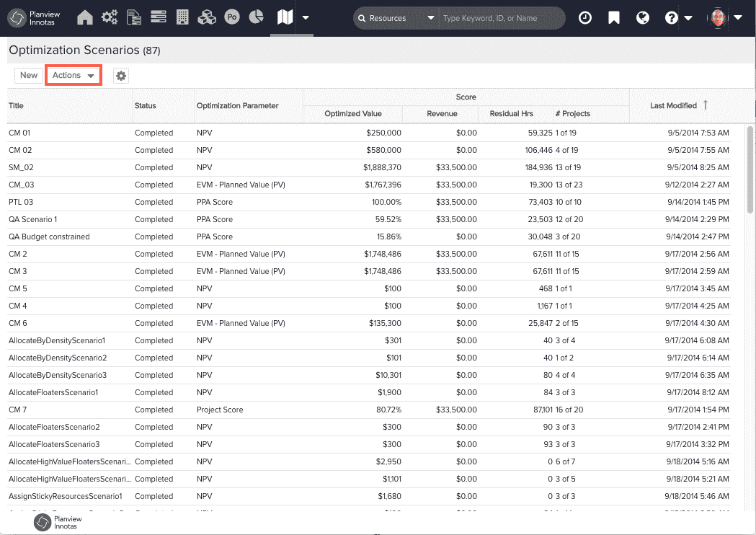Open the grid settings gear icon
This screenshot has width=756, height=535.
[x=121, y=76]
